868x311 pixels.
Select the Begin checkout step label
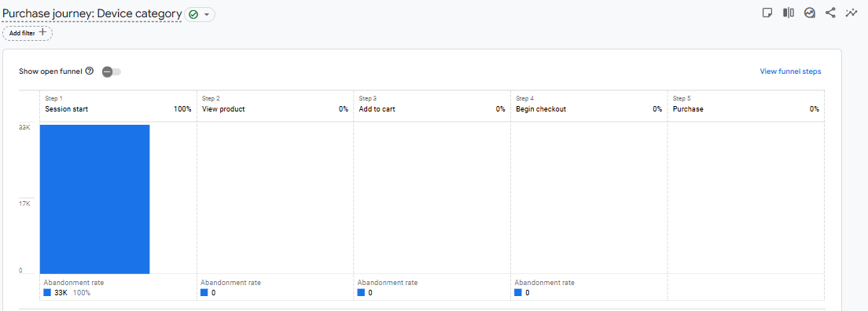point(541,109)
